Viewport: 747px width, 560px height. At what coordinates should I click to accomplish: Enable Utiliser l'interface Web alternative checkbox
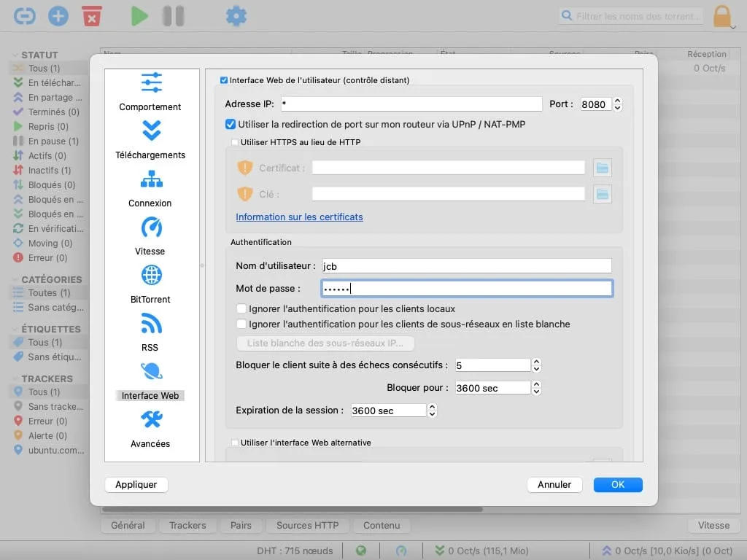(234, 443)
